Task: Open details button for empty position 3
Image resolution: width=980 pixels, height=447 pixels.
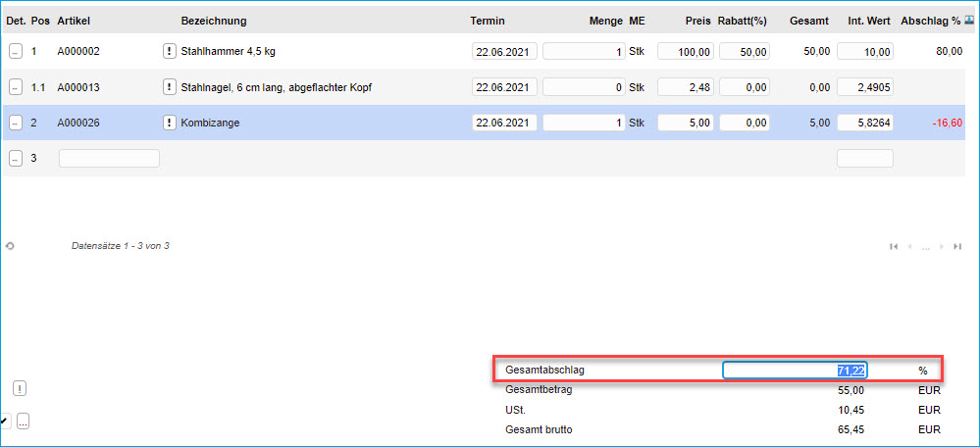Action: (x=15, y=159)
